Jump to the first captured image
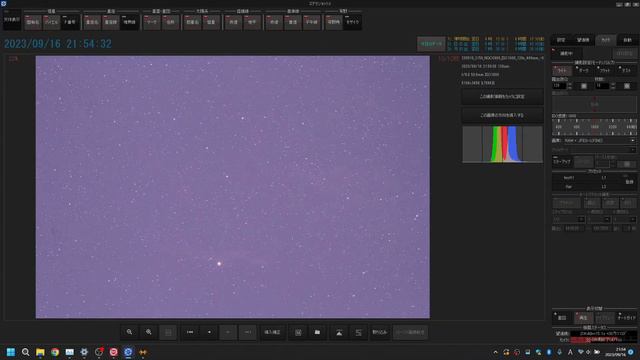The height and width of the screenshot is (360, 640). [x=190, y=332]
